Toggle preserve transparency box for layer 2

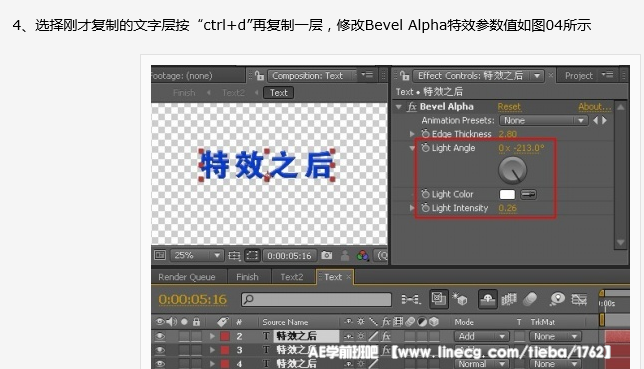coord(519,337)
